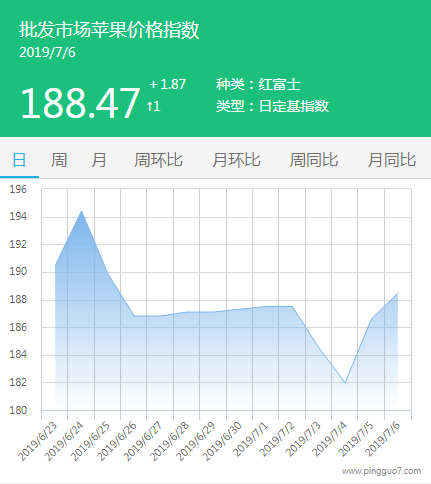Screen dimensions: 431x484
Task: Switch to the 周 weekly tab
Action: [x=59, y=160]
